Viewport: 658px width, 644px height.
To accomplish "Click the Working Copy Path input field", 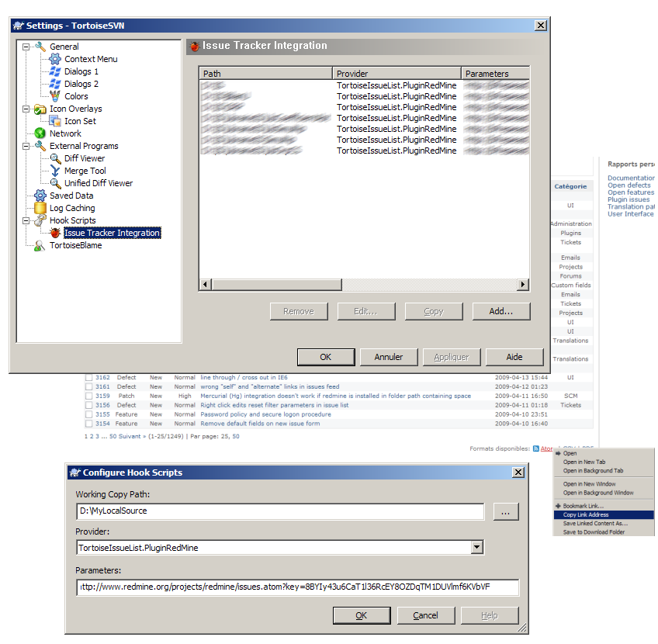I will 280,511.
